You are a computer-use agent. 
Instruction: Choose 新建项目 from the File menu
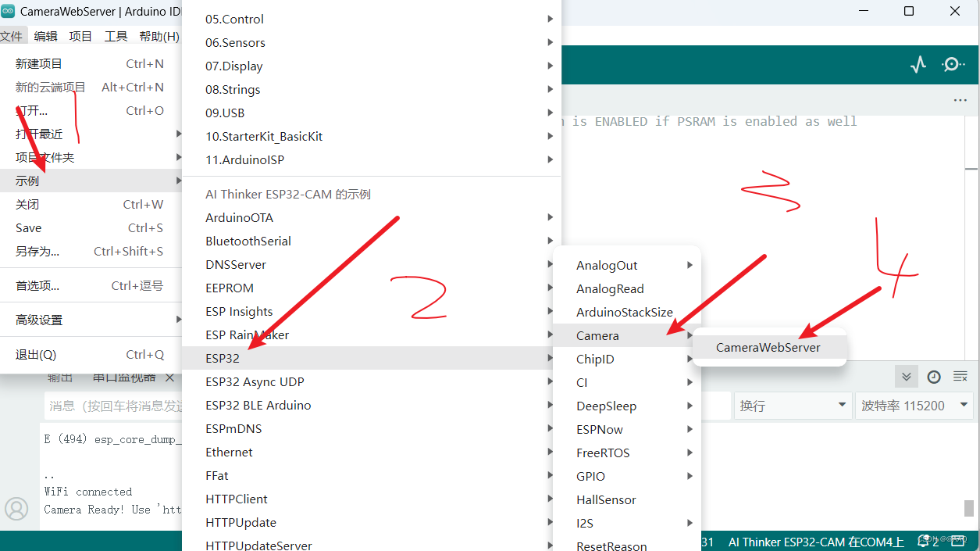tap(91, 63)
